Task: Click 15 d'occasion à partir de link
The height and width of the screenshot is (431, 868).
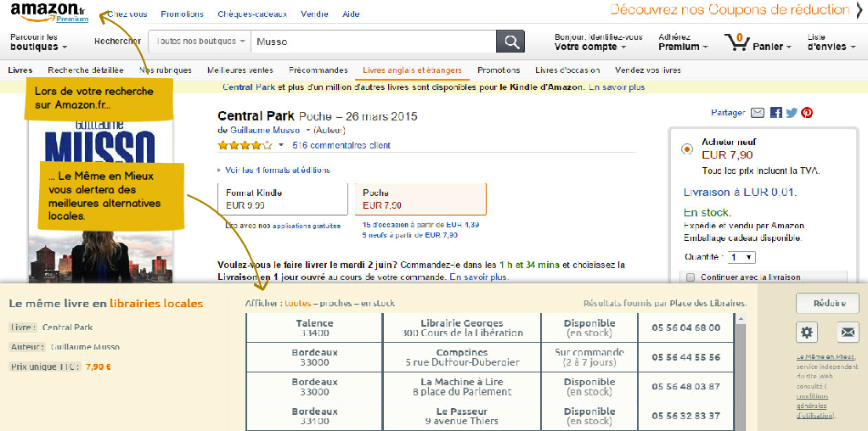Action: [420, 225]
